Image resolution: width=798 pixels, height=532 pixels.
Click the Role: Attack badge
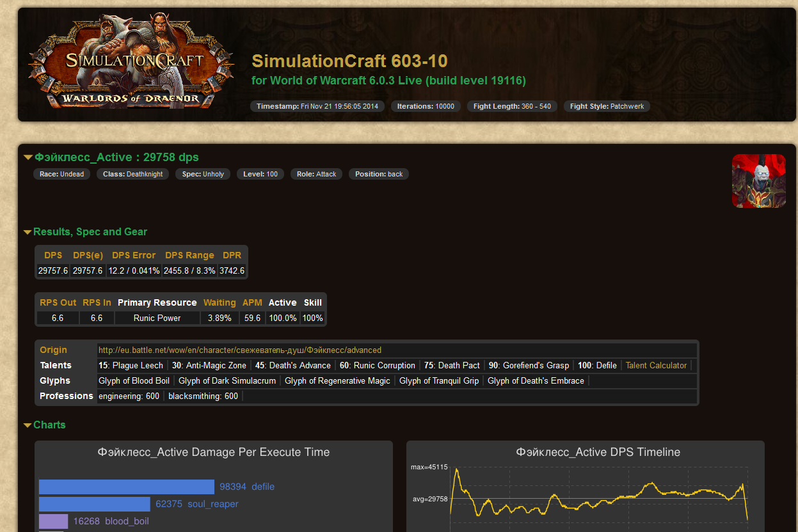point(316,174)
